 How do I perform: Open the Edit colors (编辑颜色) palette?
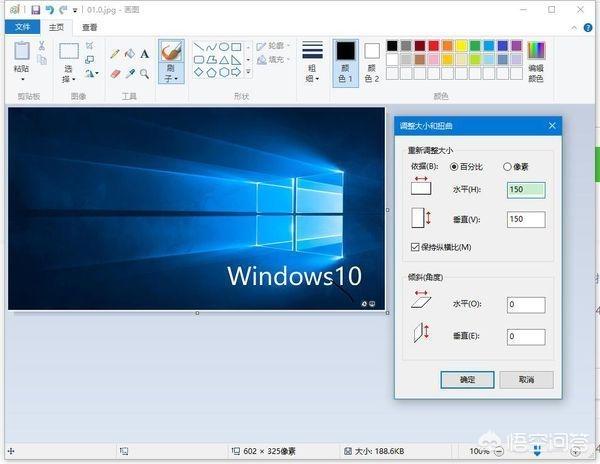point(536,59)
